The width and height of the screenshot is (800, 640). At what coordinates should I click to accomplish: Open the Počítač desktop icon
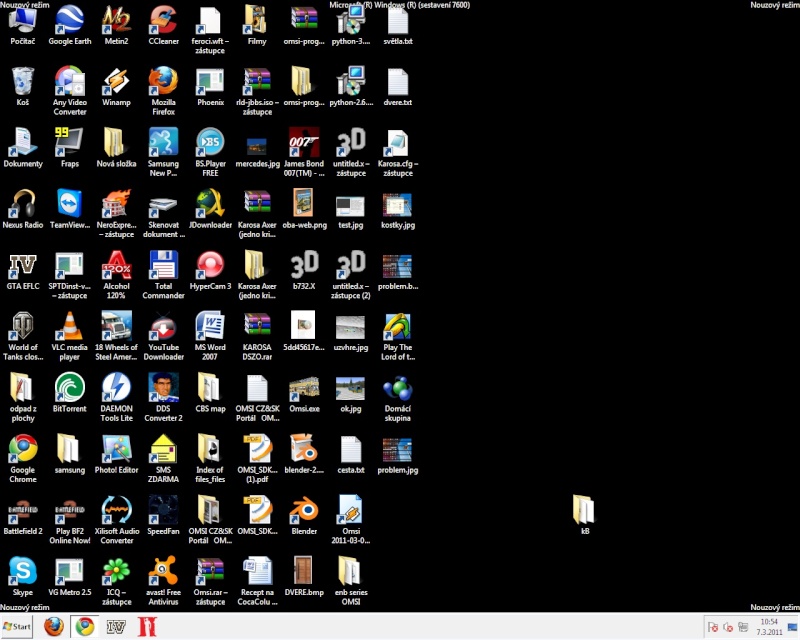(22, 26)
